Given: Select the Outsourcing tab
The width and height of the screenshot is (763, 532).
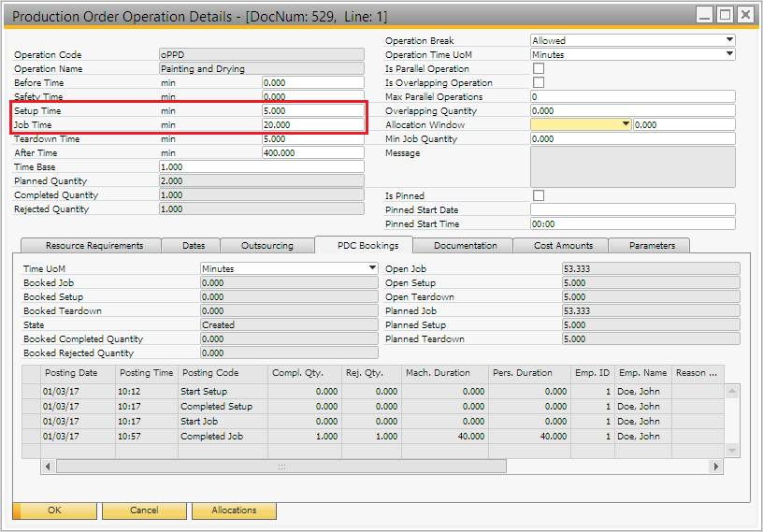Looking at the screenshot, I should pos(266,246).
